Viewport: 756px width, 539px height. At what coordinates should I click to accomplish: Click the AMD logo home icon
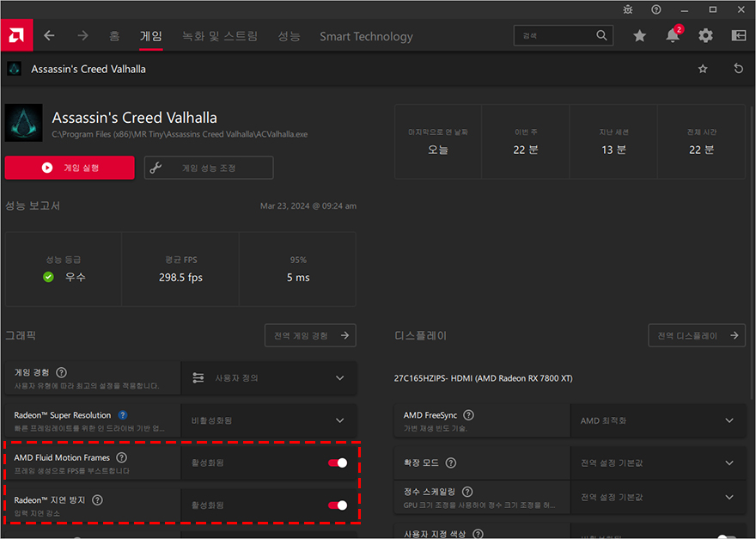(16, 35)
